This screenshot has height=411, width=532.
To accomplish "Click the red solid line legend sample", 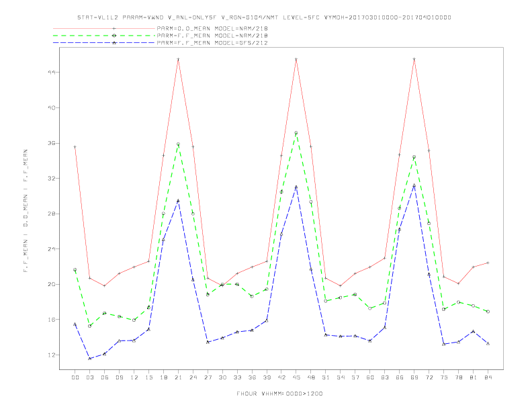I will coord(104,28).
